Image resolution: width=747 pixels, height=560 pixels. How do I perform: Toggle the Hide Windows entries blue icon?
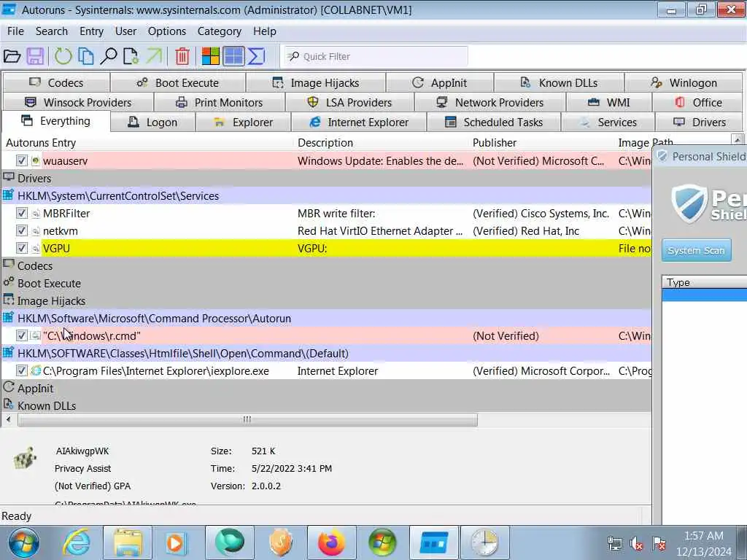233,56
